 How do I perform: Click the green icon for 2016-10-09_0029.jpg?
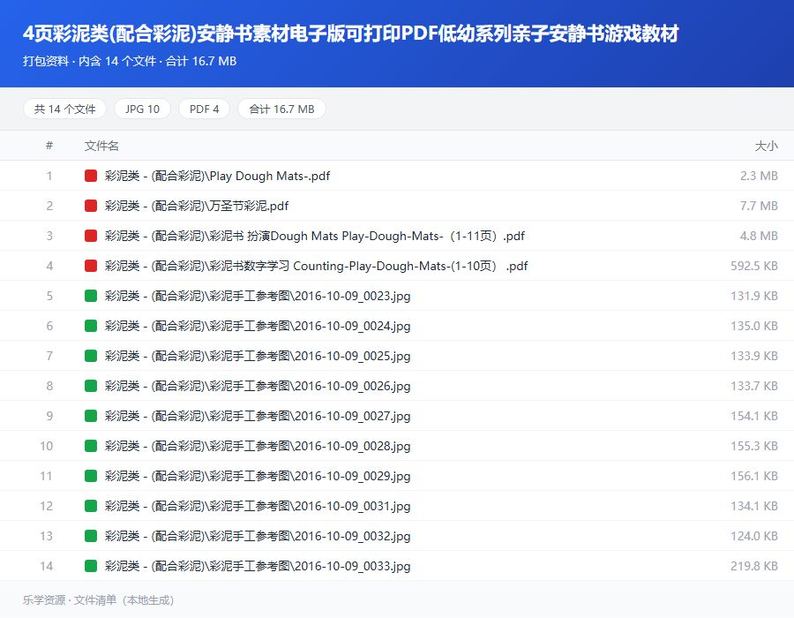point(91,476)
